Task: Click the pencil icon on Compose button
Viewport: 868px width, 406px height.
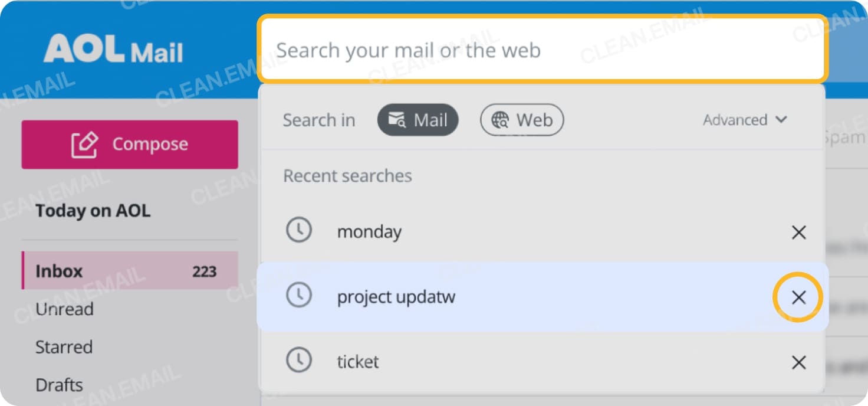Action: (x=85, y=143)
